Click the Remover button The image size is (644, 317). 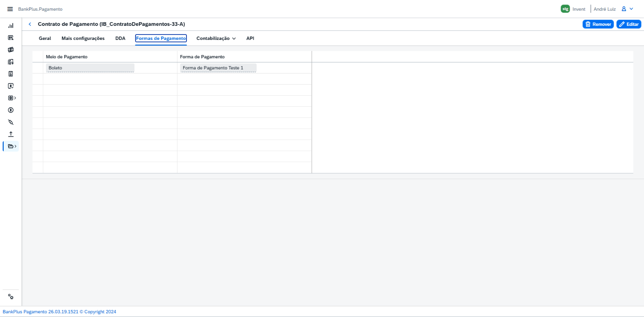pyautogui.click(x=598, y=24)
